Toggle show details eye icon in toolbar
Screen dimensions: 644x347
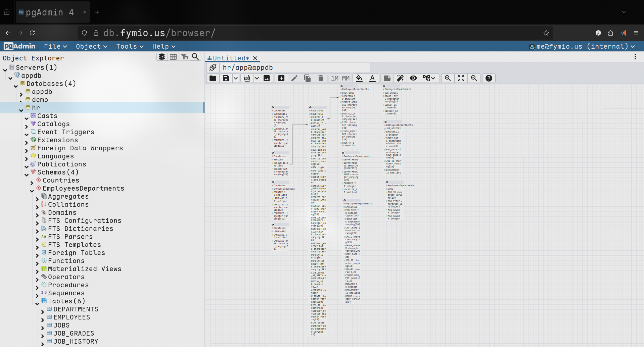pos(413,78)
